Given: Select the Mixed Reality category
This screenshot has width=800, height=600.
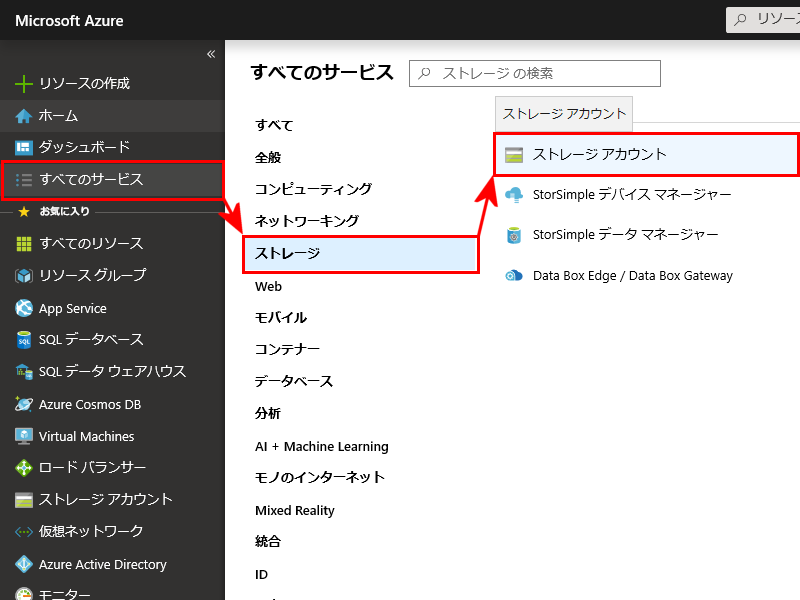Looking at the screenshot, I should click(x=295, y=511).
